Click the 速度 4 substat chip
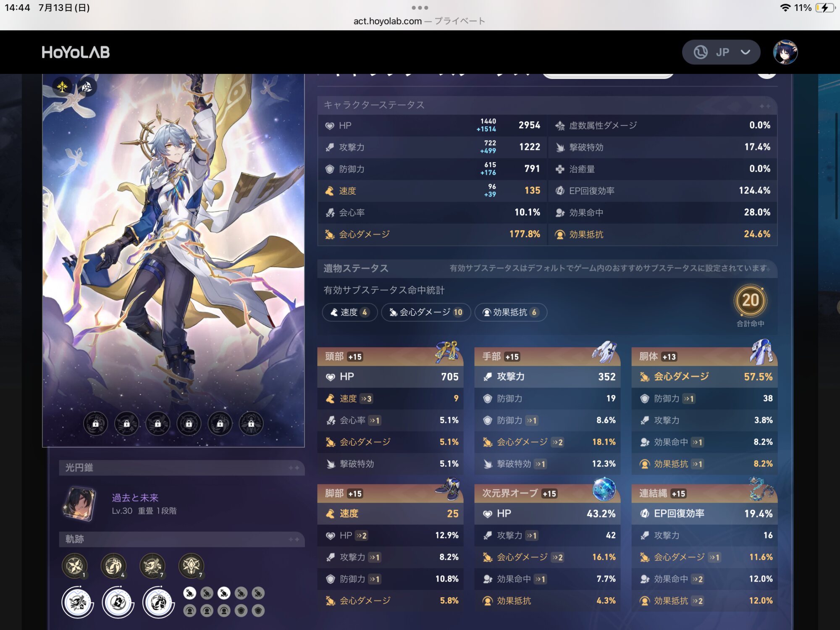Screen dimensions: 840x630 pos(349,312)
